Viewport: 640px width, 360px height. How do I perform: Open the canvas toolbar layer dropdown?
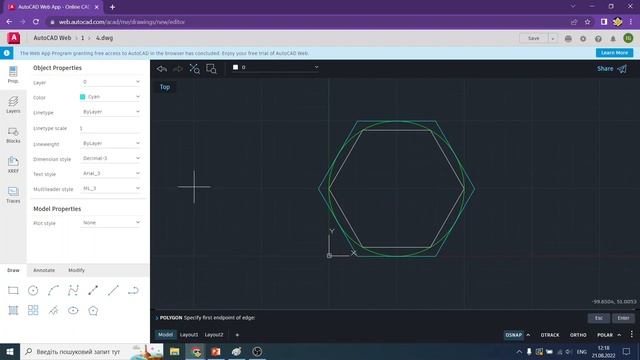[x=275, y=67]
